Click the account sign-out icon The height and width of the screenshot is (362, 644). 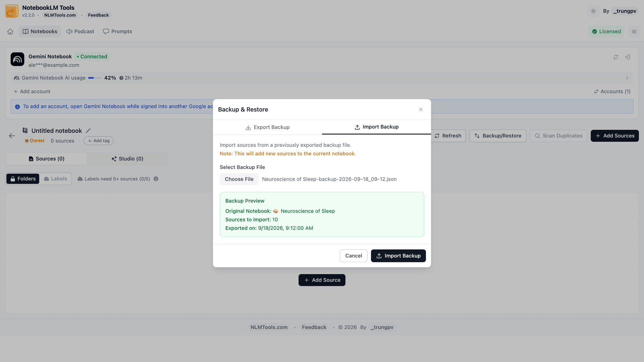point(628,57)
